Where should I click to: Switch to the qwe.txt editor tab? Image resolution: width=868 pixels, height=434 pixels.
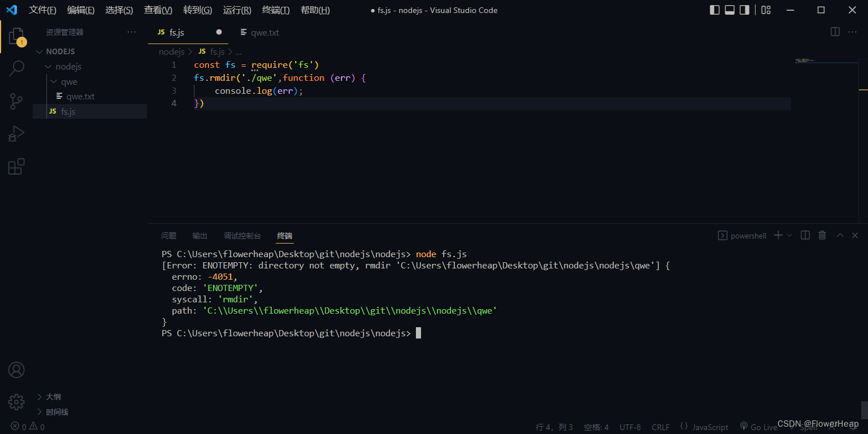[x=260, y=32]
